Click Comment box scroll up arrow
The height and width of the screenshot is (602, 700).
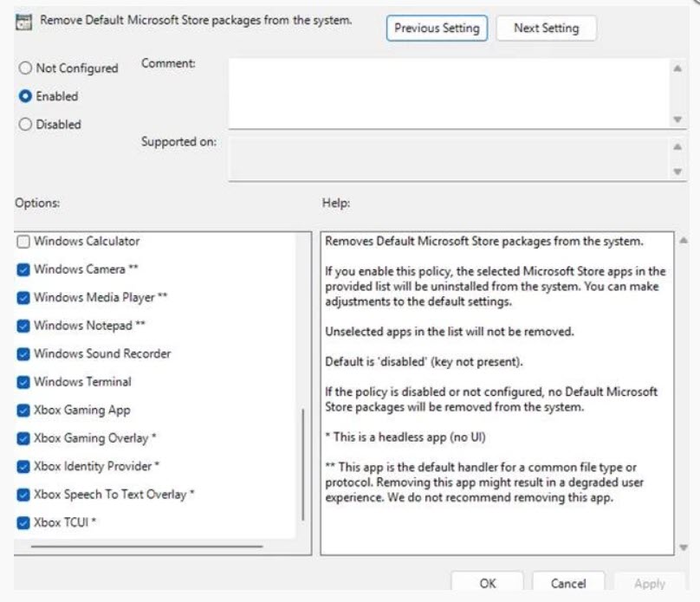point(677,68)
